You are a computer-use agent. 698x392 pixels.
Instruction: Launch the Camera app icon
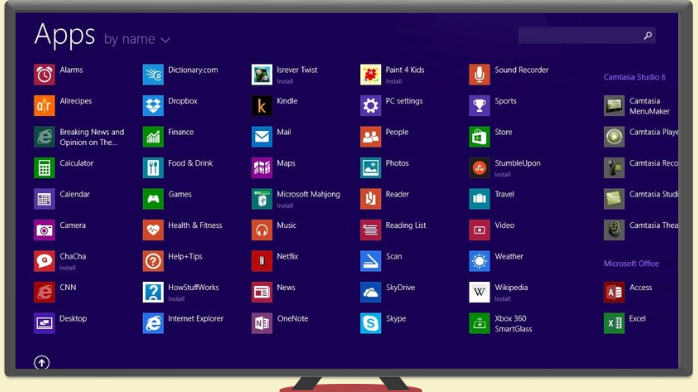[x=44, y=230]
